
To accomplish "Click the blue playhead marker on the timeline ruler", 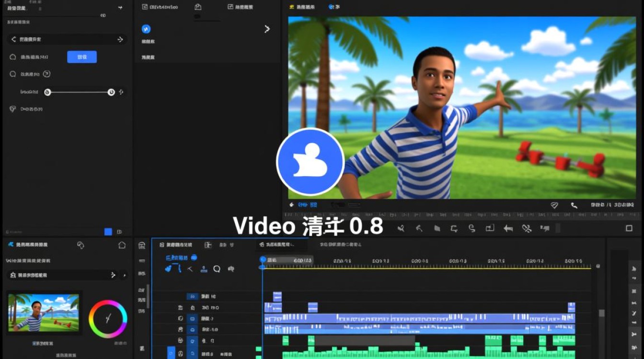I will click(263, 259).
